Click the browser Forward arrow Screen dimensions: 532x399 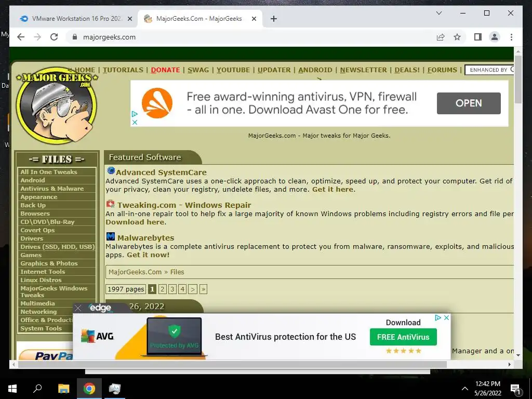[37, 37]
